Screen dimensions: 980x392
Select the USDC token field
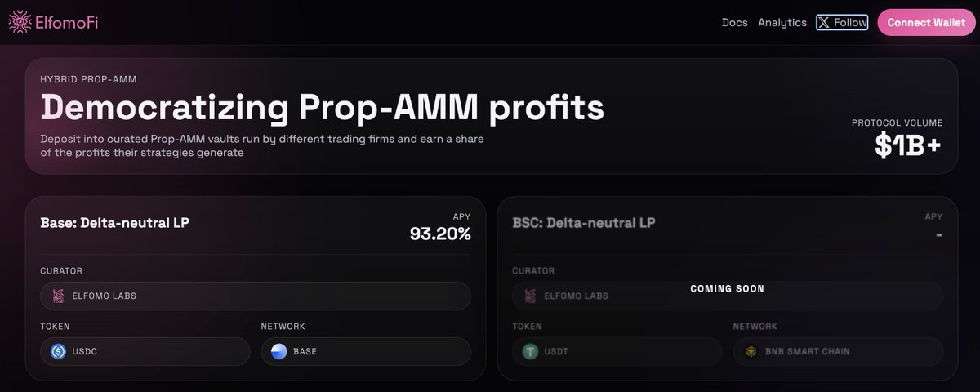click(x=145, y=352)
